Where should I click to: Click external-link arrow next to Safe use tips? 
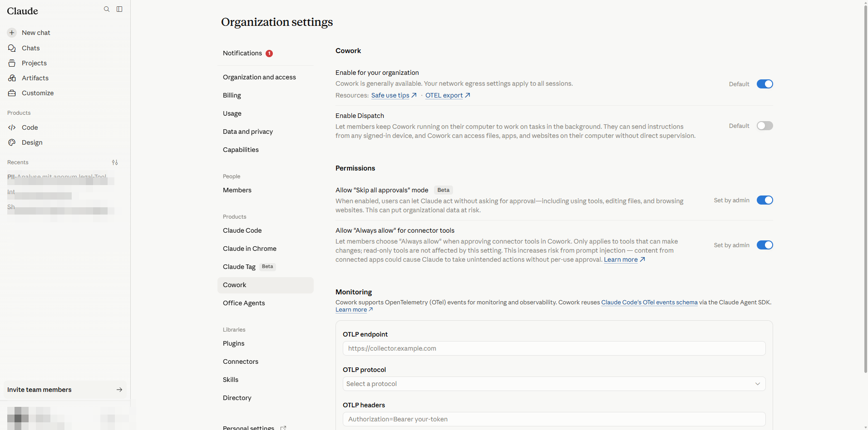click(x=414, y=95)
